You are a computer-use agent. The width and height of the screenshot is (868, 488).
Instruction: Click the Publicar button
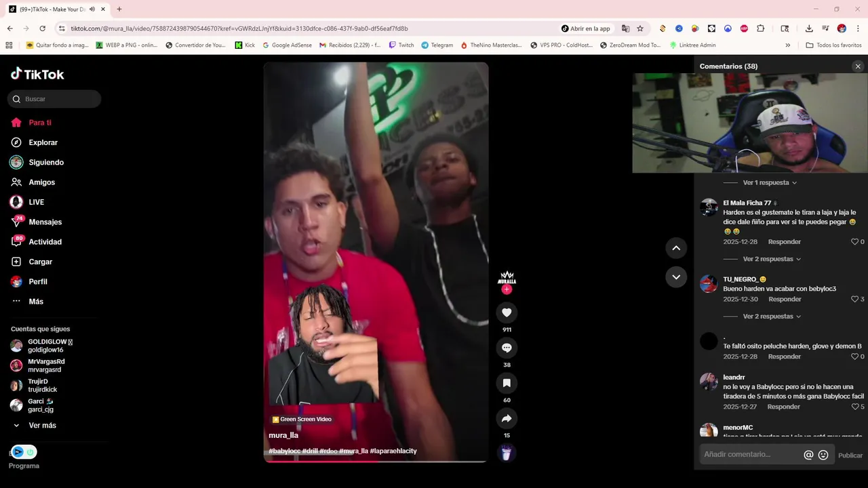click(850, 455)
